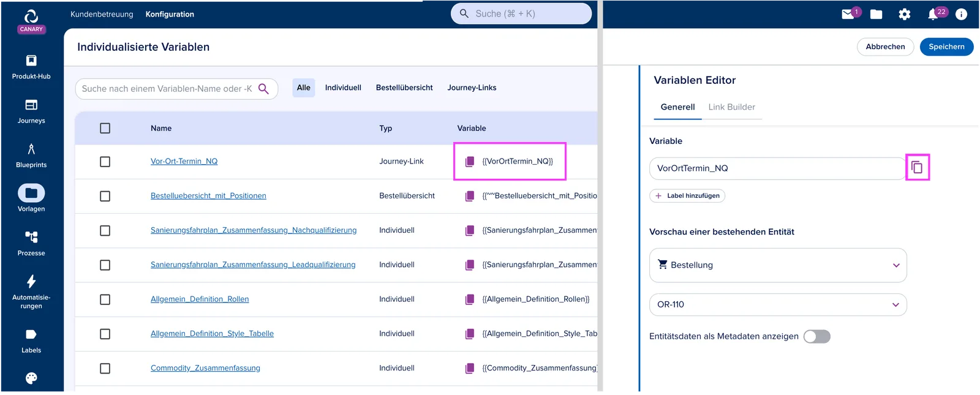The height and width of the screenshot is (395, 980).
Task: Click the shopping cart icon beside Bestellung
Action: [x=662, y=265]
